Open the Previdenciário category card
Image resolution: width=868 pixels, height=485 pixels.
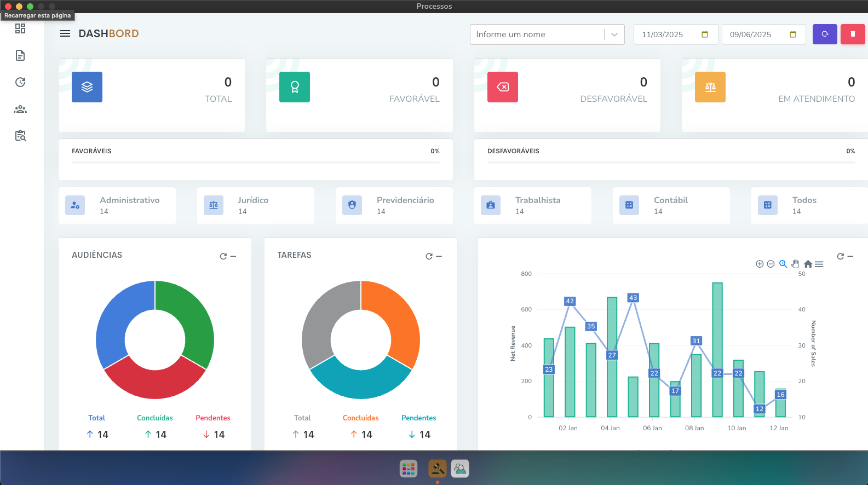[x=394, y=205]
